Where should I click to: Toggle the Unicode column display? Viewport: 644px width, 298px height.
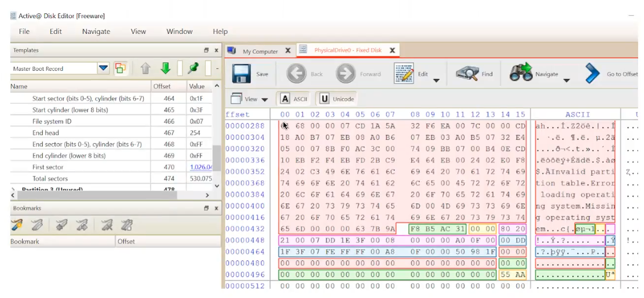(336, 99)
